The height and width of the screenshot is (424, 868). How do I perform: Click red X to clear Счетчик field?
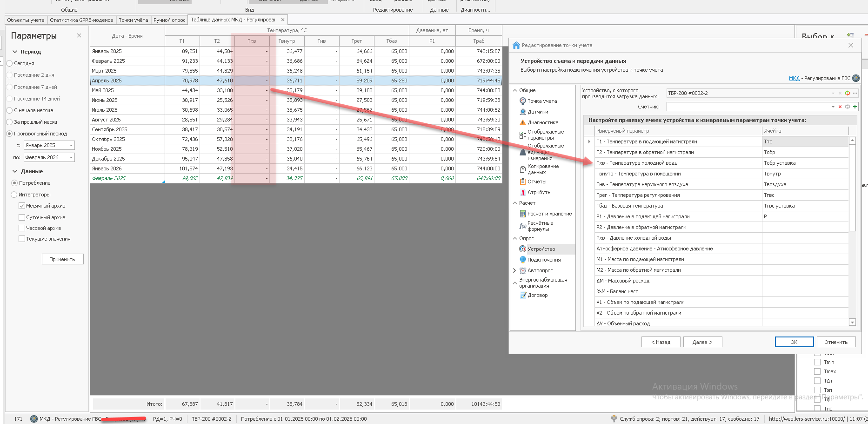(x=840, y=107)
